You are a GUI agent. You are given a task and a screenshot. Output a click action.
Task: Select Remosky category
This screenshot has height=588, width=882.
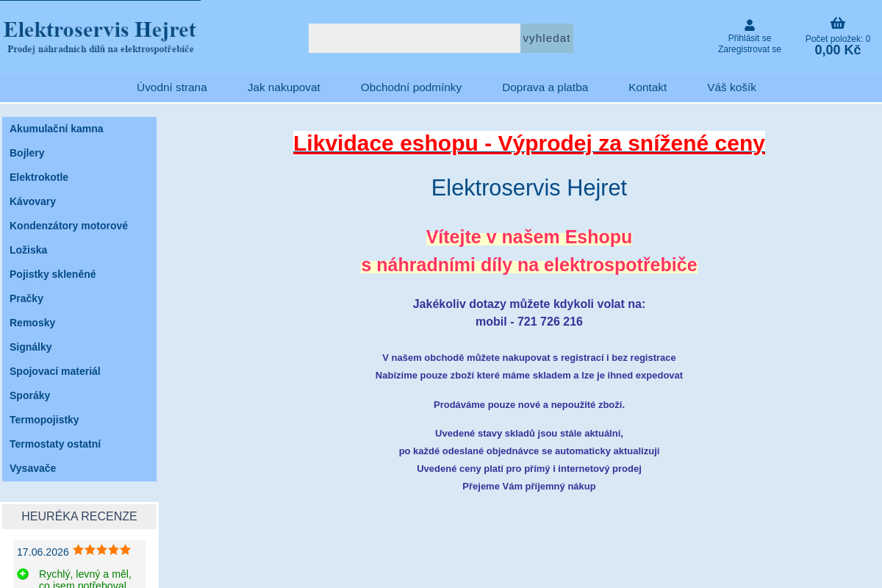point(79,323)
